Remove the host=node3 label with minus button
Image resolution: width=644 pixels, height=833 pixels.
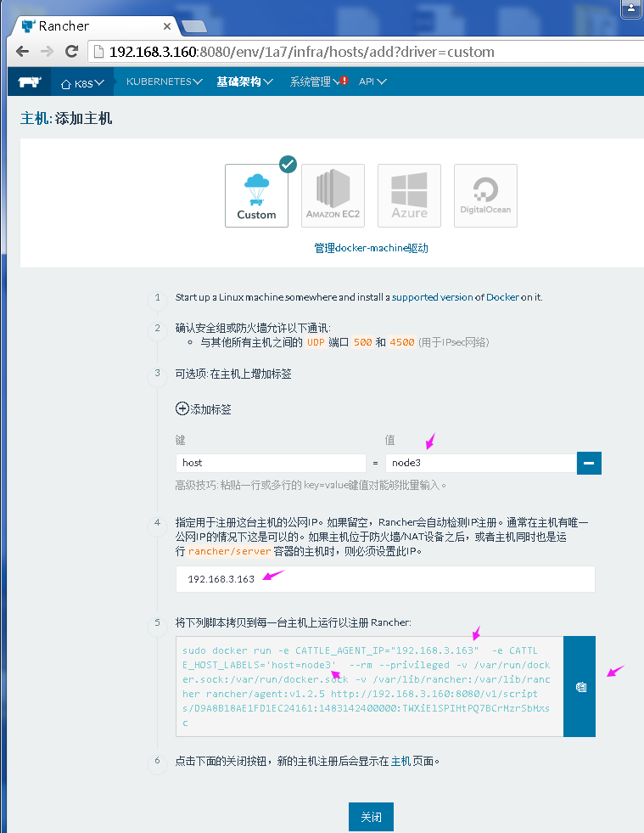(589, 464)
